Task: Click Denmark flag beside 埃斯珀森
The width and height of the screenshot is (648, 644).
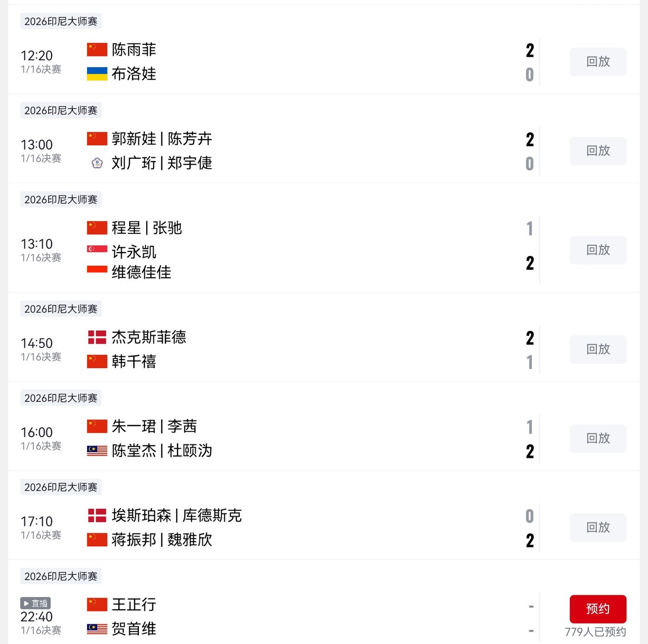Action: coord(97,515)
